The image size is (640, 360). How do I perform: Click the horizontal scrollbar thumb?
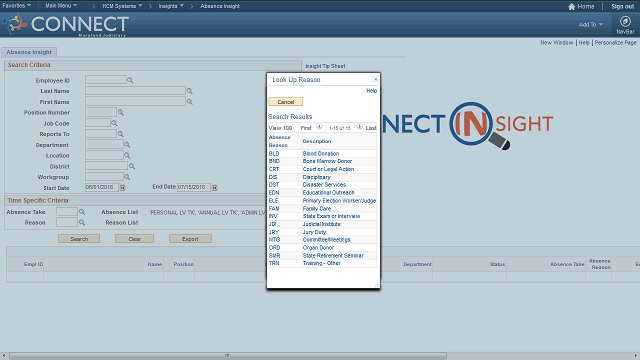227,356
